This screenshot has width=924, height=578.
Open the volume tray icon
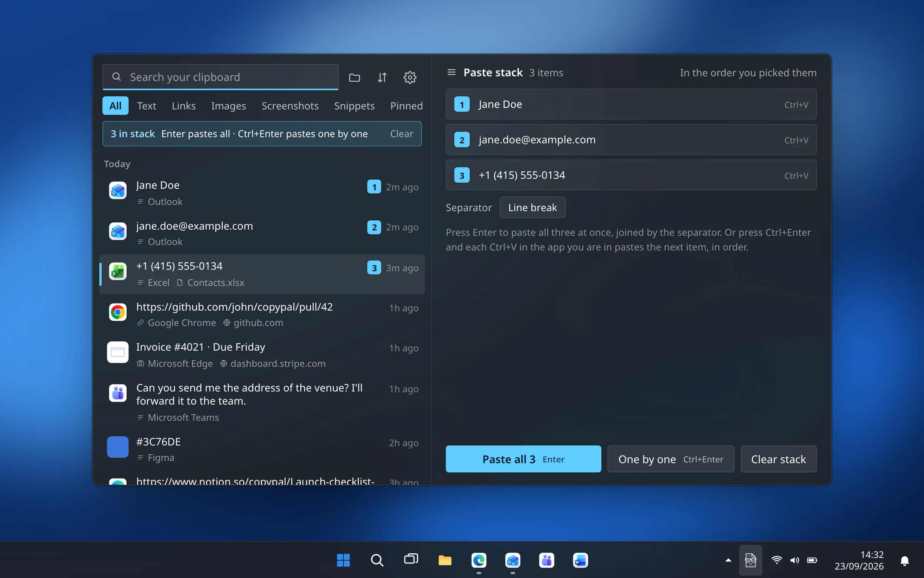[794, 560]
